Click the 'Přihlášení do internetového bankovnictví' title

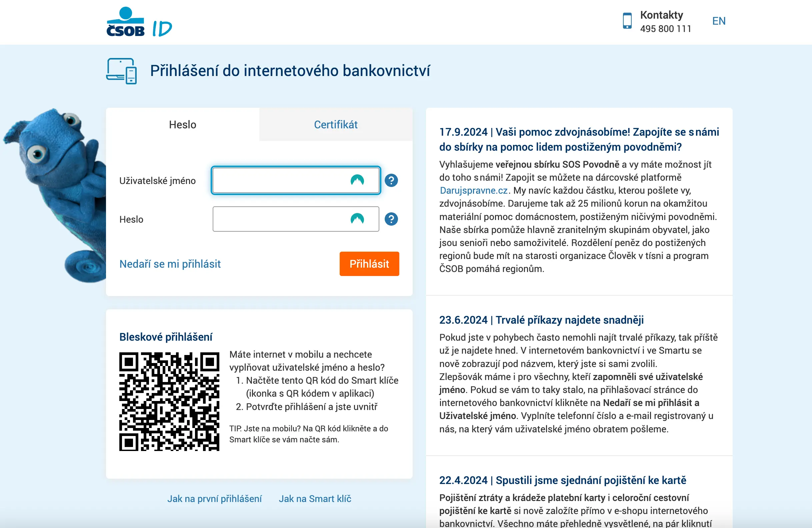pos(290,71)
